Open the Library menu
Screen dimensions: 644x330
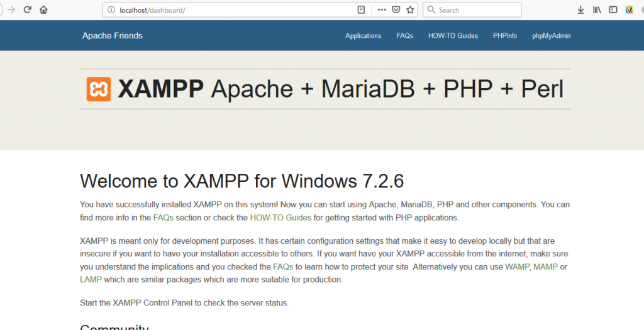click(597, 10)
